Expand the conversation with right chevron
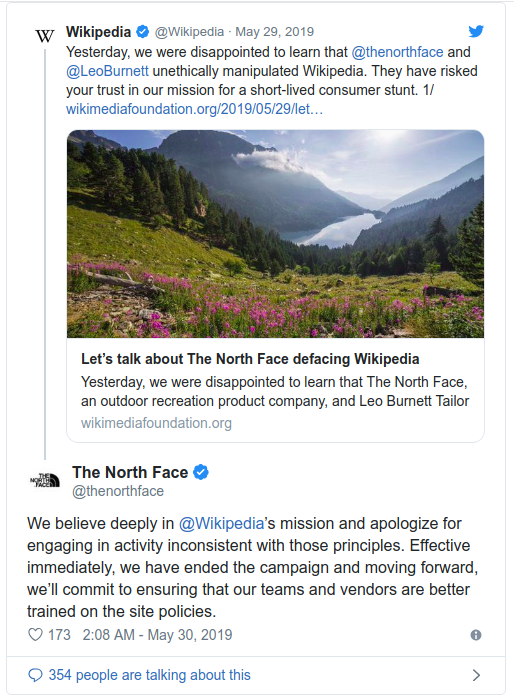514x696 pixels. point(476,675)
